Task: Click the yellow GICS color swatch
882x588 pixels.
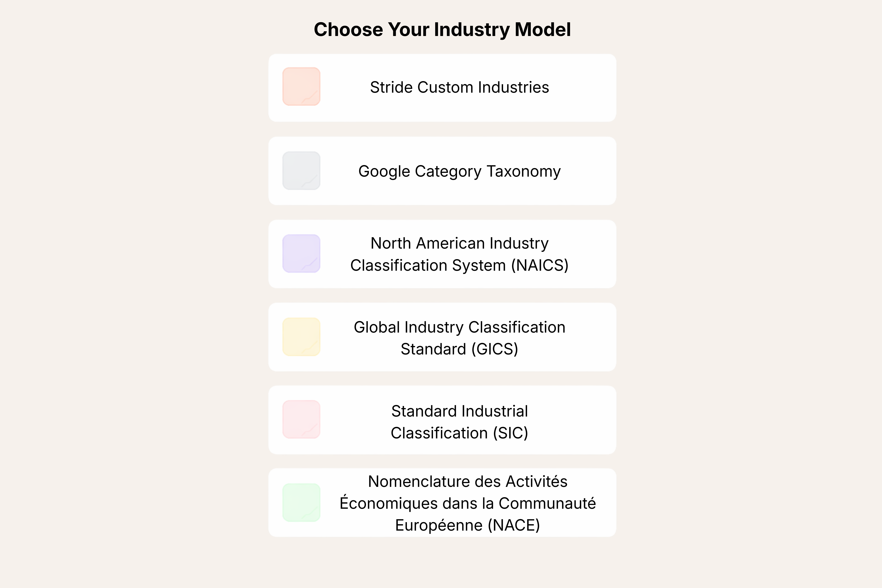Action: (301, 336)
